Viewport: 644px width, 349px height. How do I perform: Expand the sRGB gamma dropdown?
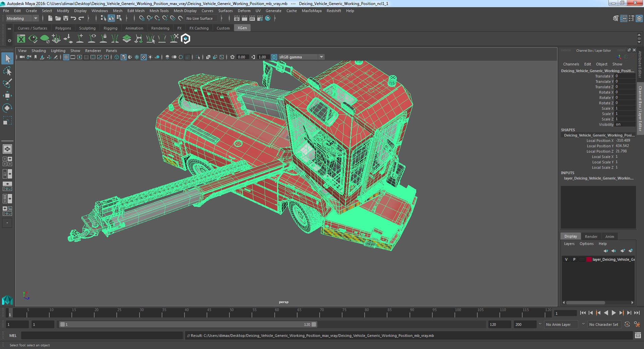pos(321,57)
